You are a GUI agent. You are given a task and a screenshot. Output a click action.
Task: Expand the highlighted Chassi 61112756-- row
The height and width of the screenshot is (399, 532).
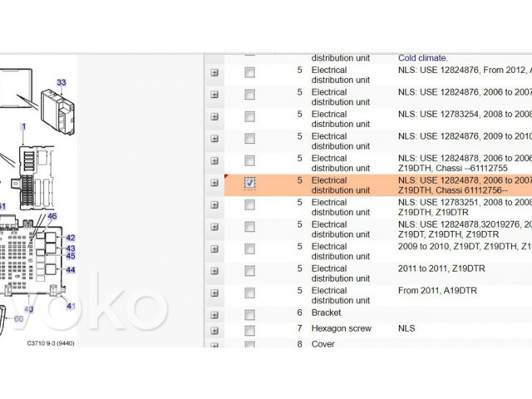pyautogui.click(x=214, y=183)
